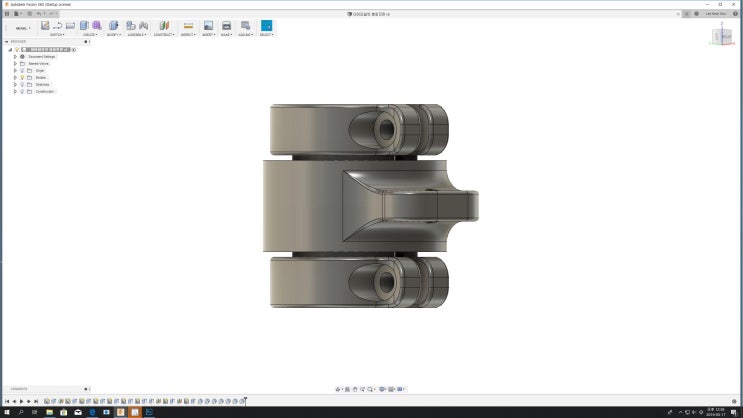Image resolution: width=743 pixels, height=418 pixels.
Task: Close the current document tab
Action: point(678,14)
